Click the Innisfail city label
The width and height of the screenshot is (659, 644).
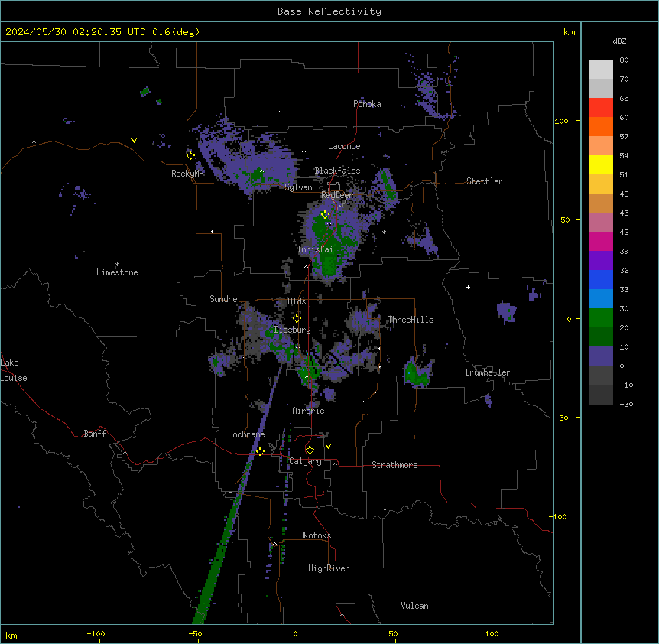click(317, 249)
